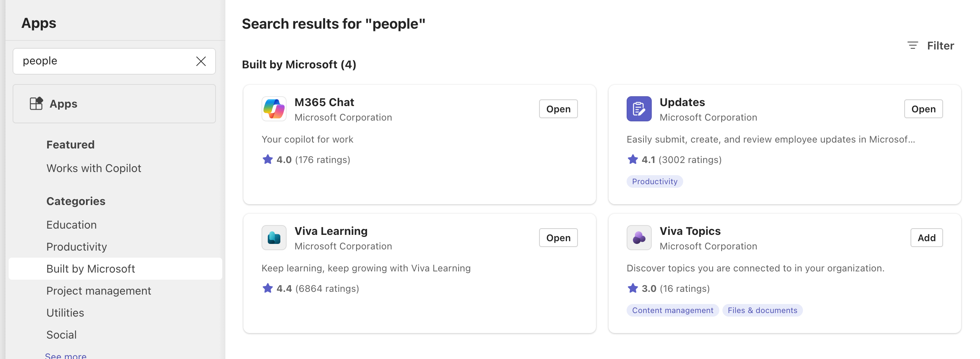Click the Viva Topics app icon
This screenshot has width=980, height=359.
[639, 238]
